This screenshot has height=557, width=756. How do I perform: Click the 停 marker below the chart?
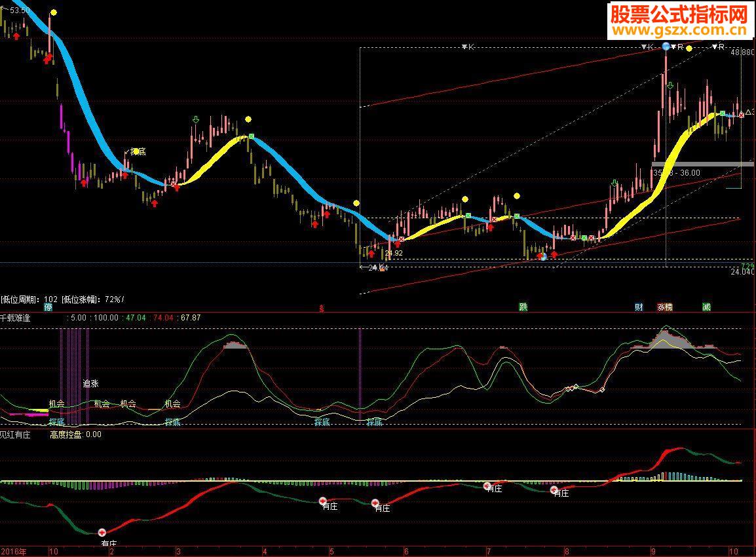pos(48,307)
